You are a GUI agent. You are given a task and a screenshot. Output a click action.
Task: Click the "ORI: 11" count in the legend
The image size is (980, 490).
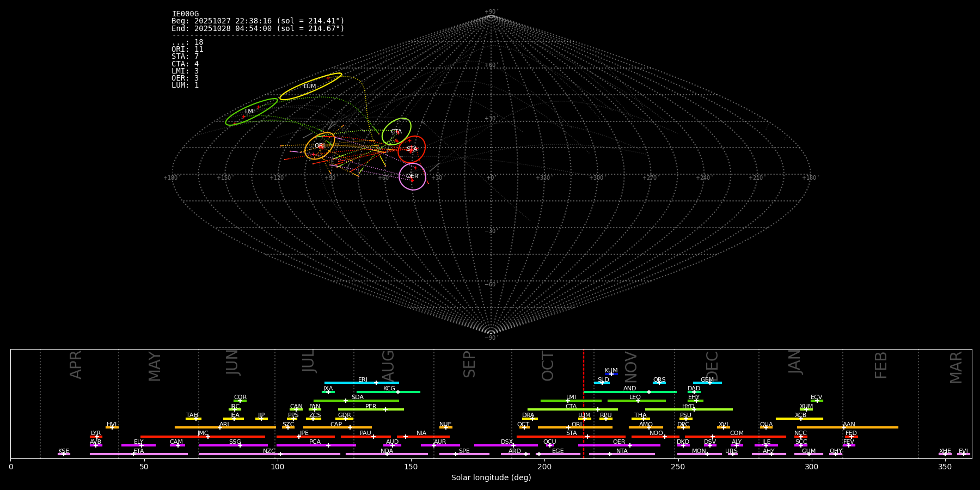pyautogui.click(x=187, y=50)
